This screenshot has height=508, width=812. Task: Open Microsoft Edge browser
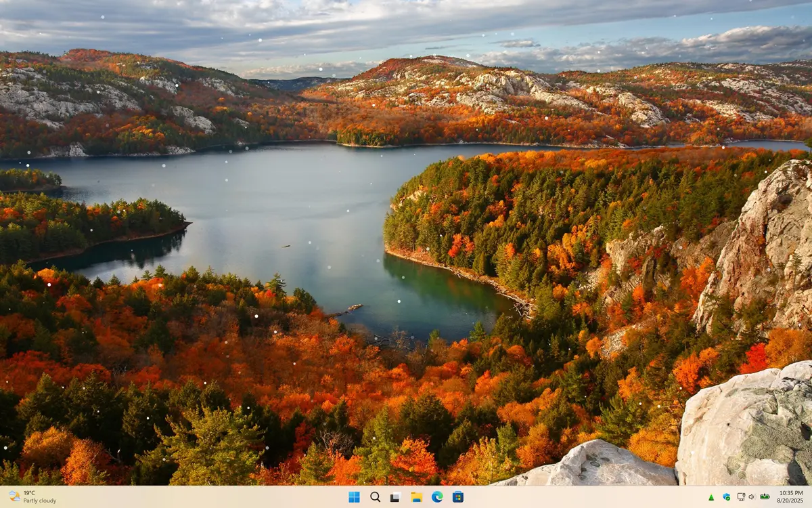click(437, 497)
